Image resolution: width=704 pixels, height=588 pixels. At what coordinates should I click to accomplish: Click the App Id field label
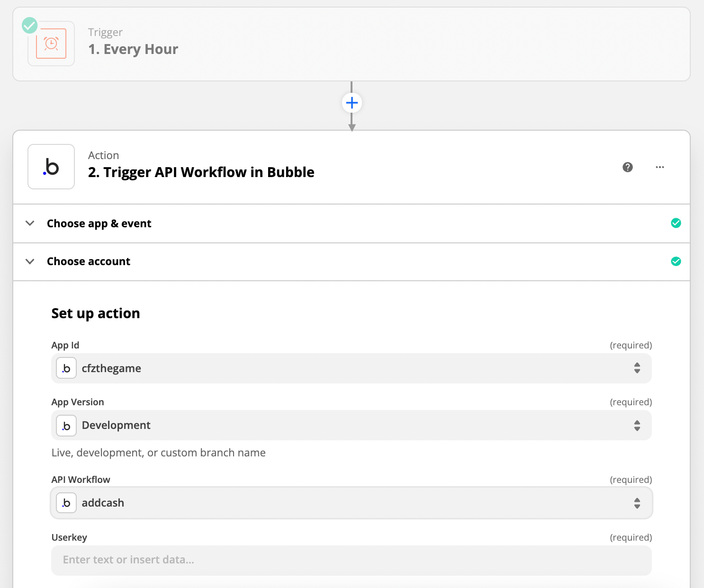point(65,345)
